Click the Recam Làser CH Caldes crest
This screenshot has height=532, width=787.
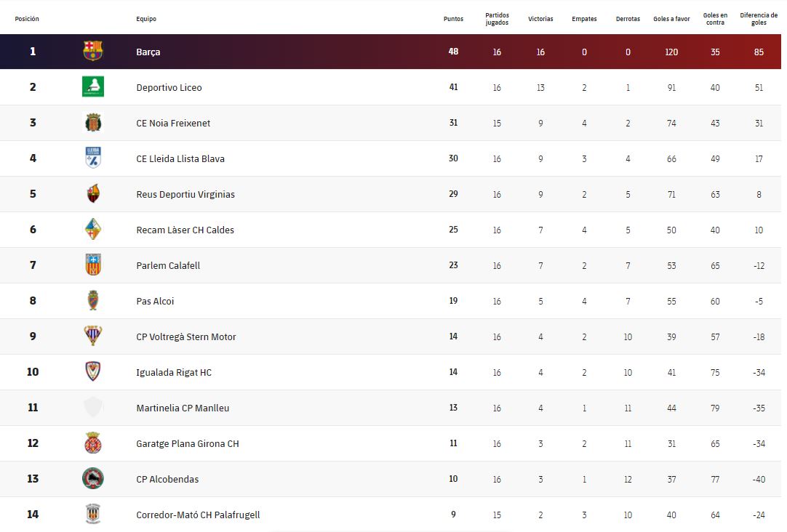click(93, 229)
